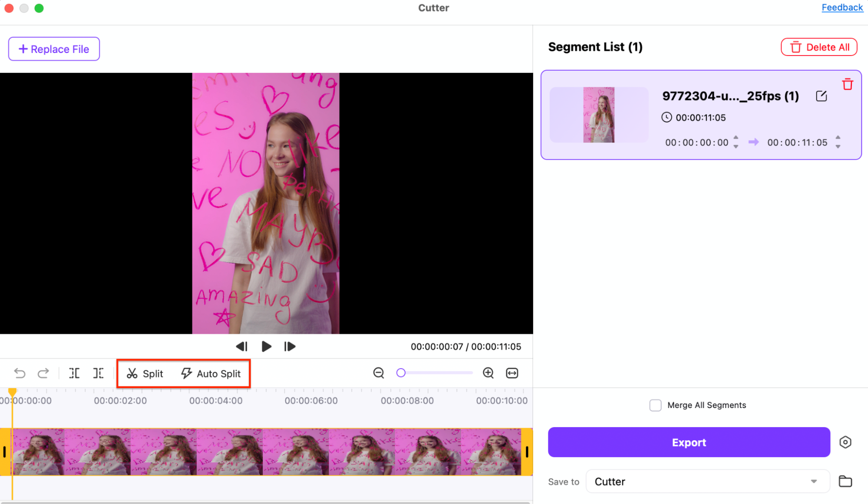
Task: Open export settings hexagon icon
Action: click(845, 442)
